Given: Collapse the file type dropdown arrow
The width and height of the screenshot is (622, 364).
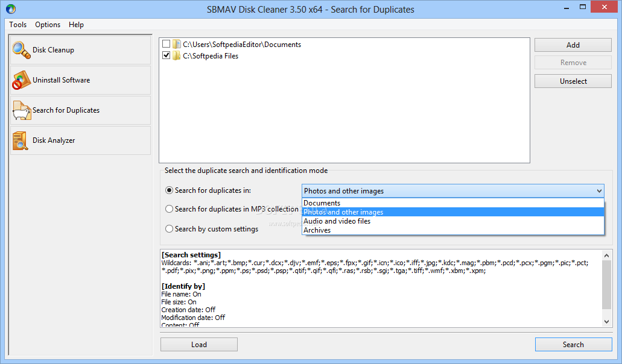Looking at the screenshot, I should (599, 191).
